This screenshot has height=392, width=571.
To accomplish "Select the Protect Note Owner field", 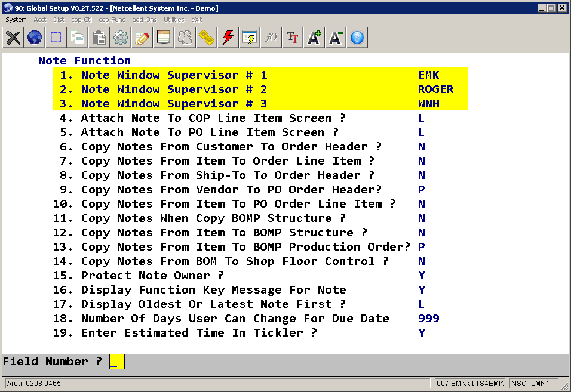I will pyautogui.click(x=152, y=276).
